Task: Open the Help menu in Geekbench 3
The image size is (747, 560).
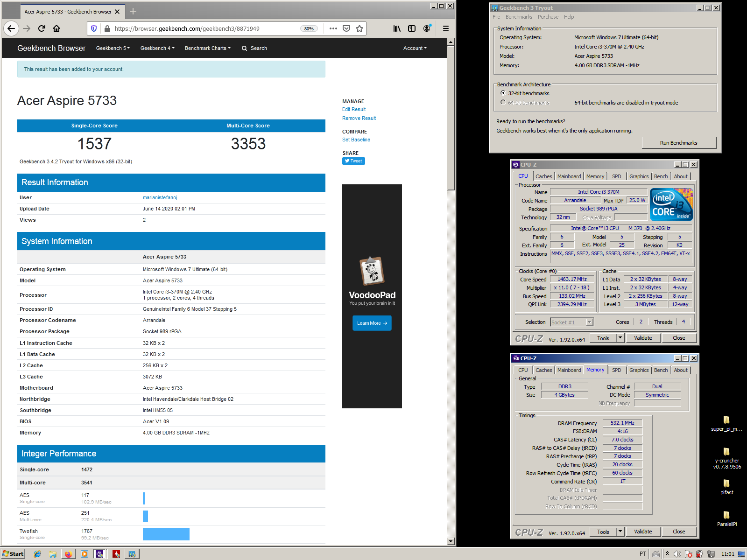Action: (x=569, y=17)
